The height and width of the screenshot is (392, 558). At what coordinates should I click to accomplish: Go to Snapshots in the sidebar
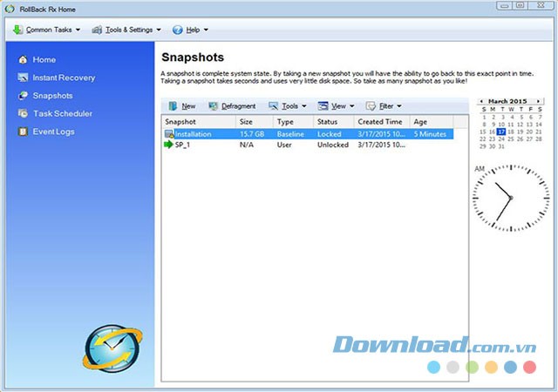(x=52, y=96)
